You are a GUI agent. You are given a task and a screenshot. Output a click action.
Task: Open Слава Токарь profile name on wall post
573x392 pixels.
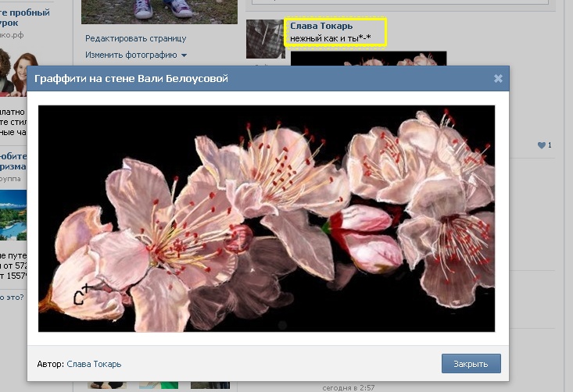tap(321, 26)
